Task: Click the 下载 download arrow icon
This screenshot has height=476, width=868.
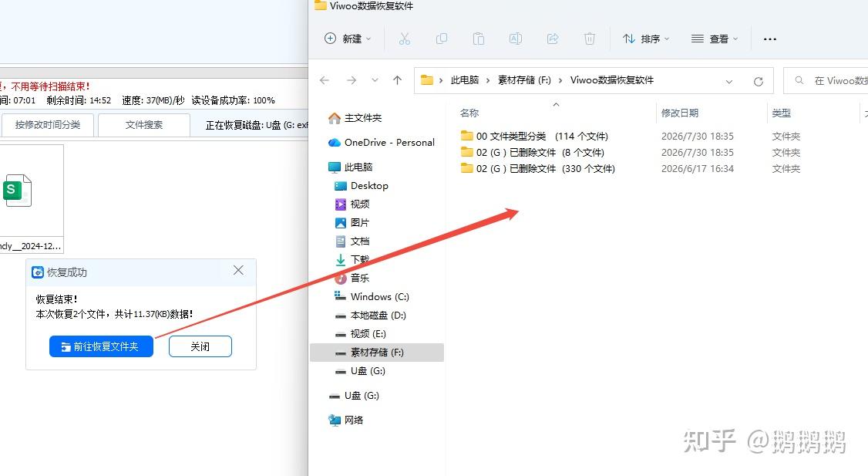Action: click(x=341, y=260)
